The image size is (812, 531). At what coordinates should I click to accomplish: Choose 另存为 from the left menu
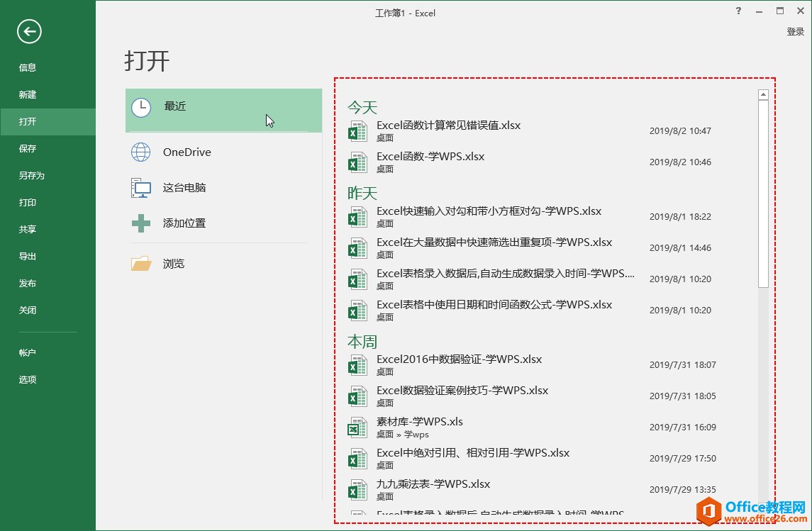48,175
